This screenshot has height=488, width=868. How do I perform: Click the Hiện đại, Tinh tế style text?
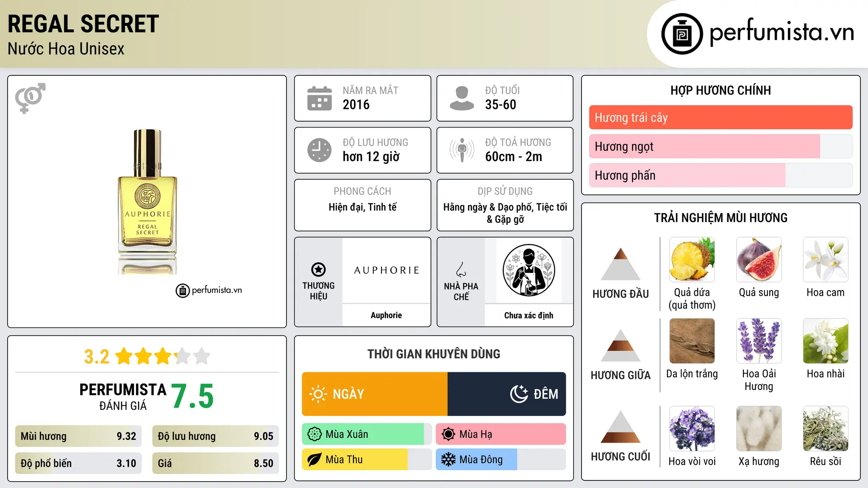pyautogui.click(x=363, y=207)
